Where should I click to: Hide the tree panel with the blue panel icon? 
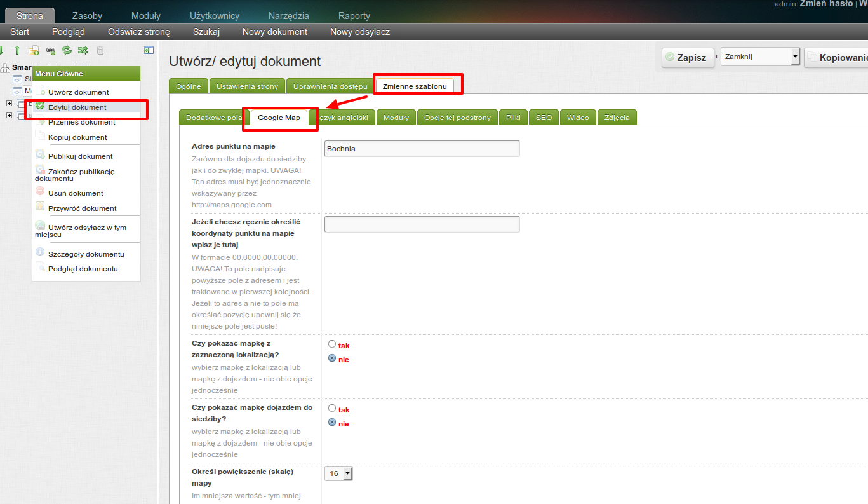(x=149, y=50)
